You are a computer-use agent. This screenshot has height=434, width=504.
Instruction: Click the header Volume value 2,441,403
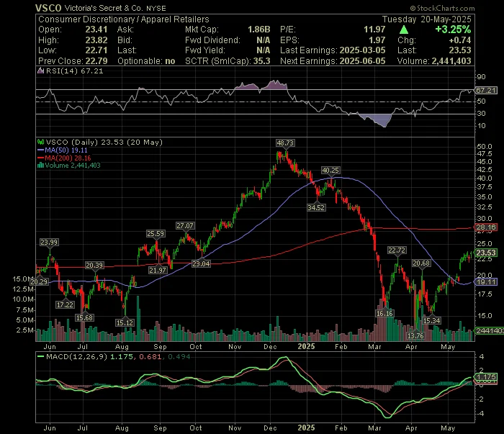point(451,61)
